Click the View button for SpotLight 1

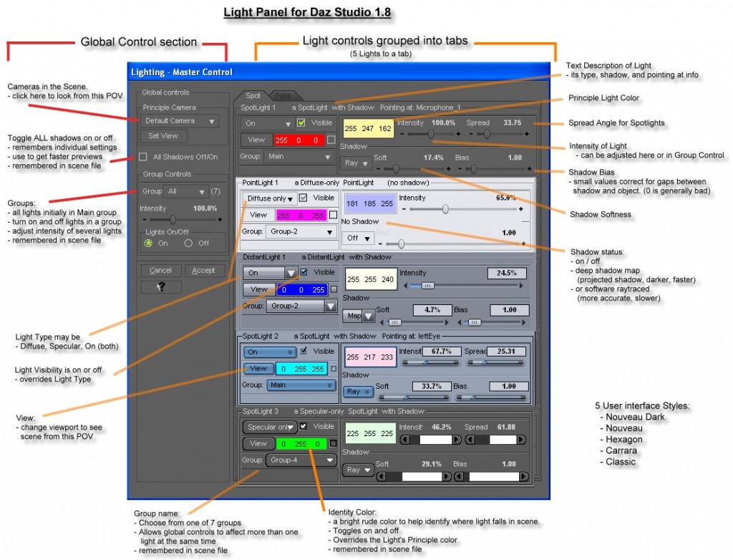(256, 140)
